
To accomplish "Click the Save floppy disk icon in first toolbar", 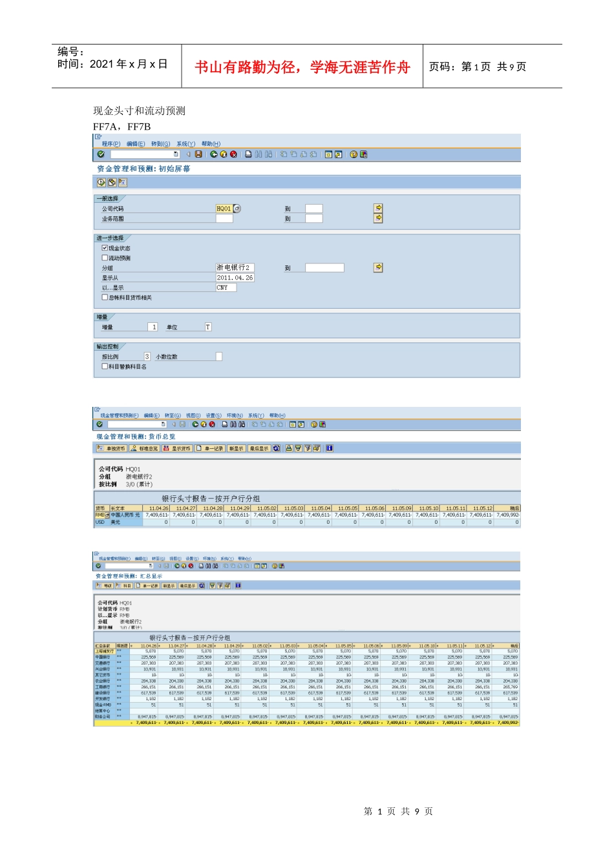I will [x=198, y=154].
